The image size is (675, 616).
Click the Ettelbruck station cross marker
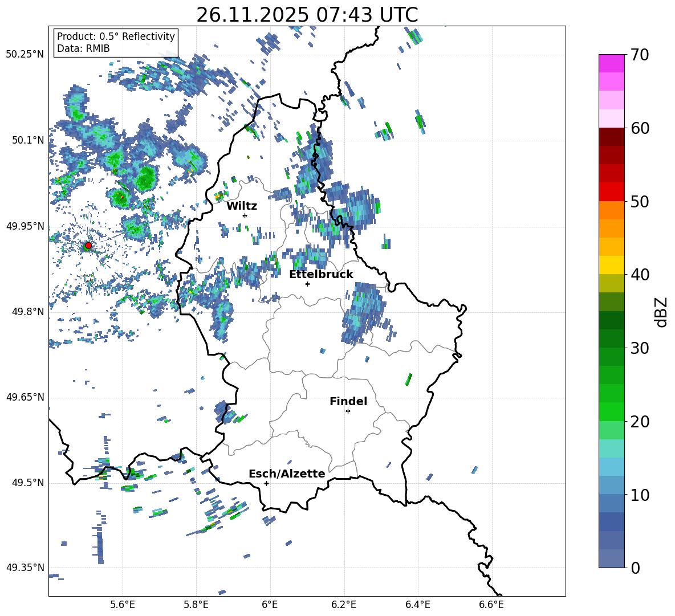(307, 284)
